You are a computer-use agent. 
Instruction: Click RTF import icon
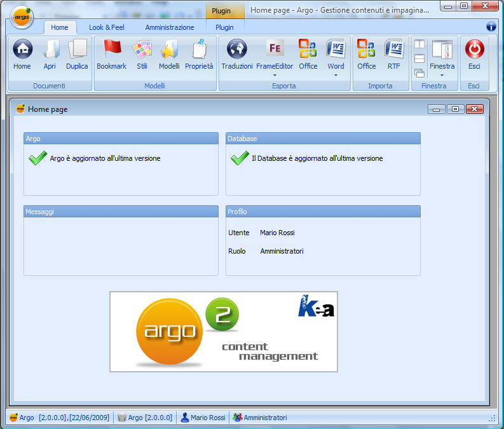[x=394, y=49]
